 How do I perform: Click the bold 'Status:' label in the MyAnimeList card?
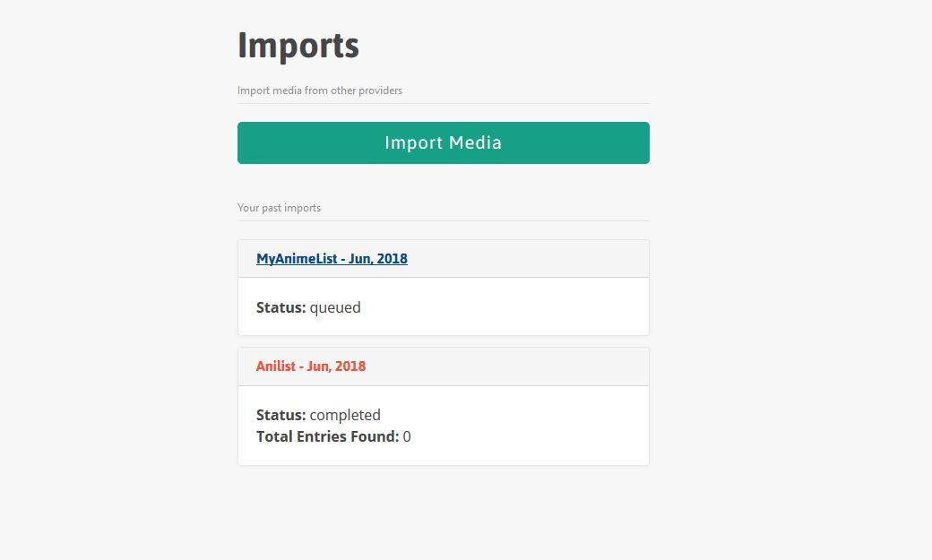tap(280, 307)
